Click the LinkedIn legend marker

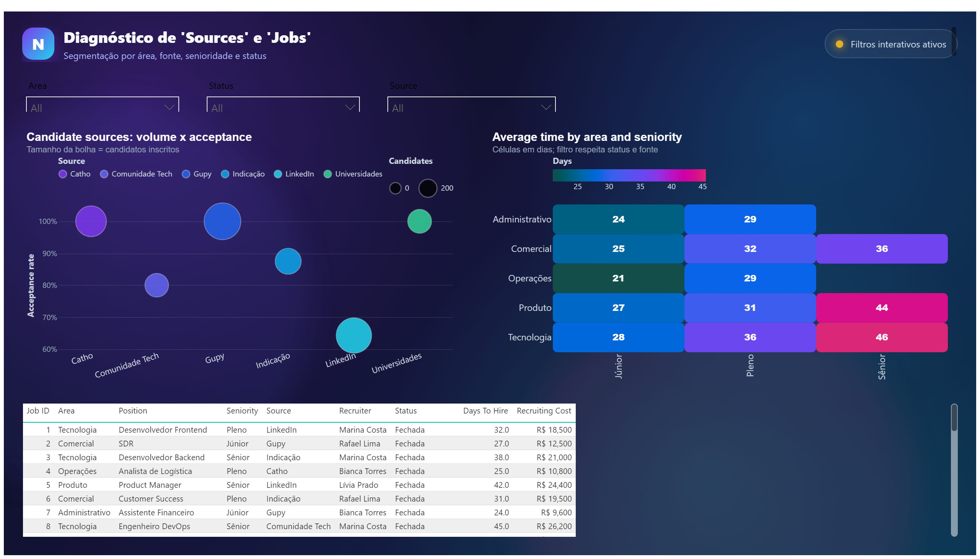278,174
